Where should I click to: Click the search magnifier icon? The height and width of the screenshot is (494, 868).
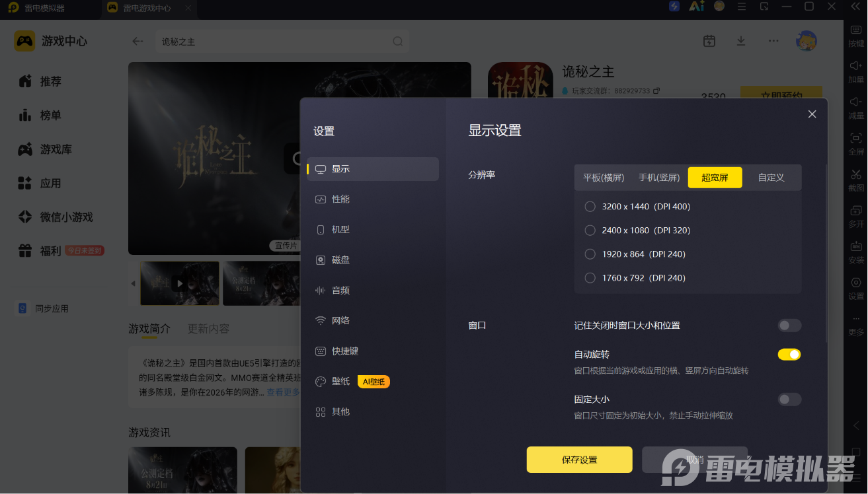pyautogui.click(x=398, y=41)
